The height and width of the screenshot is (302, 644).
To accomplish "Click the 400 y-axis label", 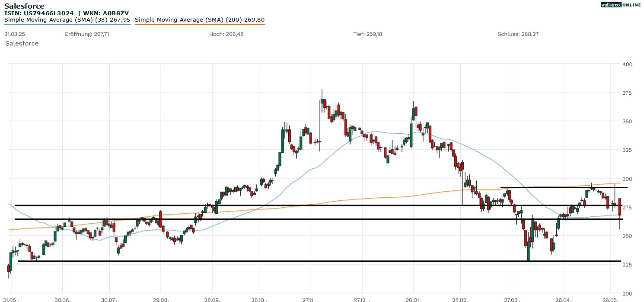I will [627, 64].
